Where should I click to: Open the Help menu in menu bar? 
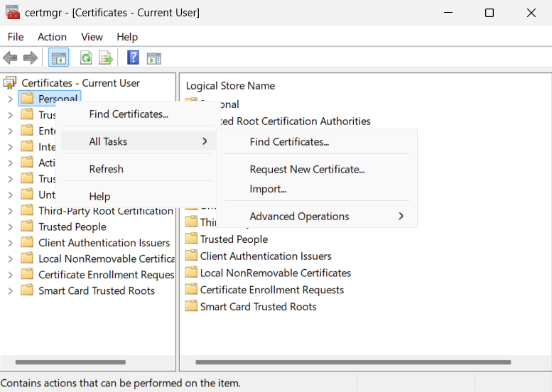tap(127, 37)
